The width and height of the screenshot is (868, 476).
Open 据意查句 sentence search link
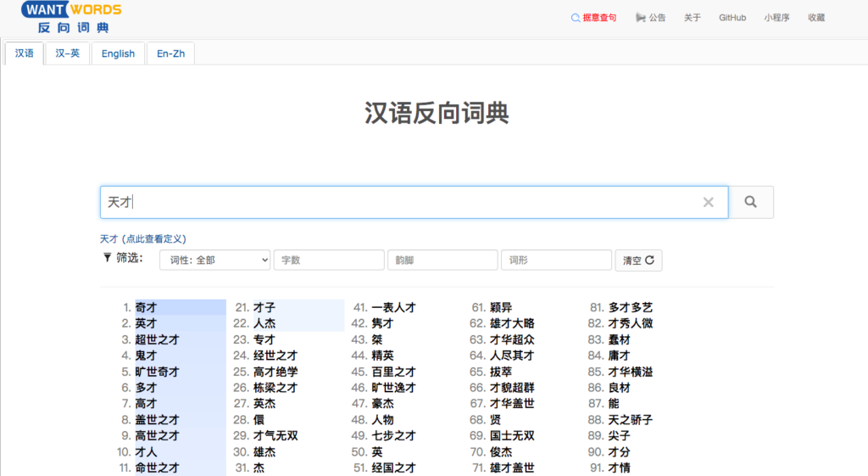593,18
